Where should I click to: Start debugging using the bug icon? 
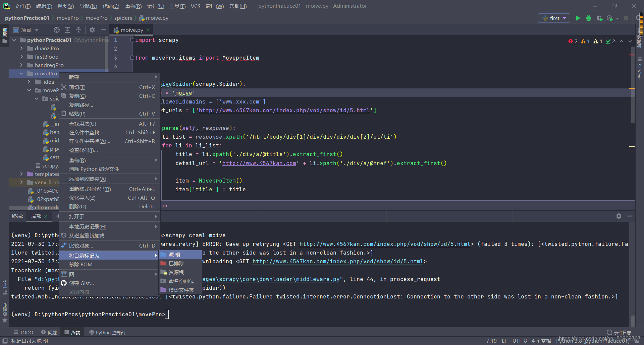pos(589,18)
